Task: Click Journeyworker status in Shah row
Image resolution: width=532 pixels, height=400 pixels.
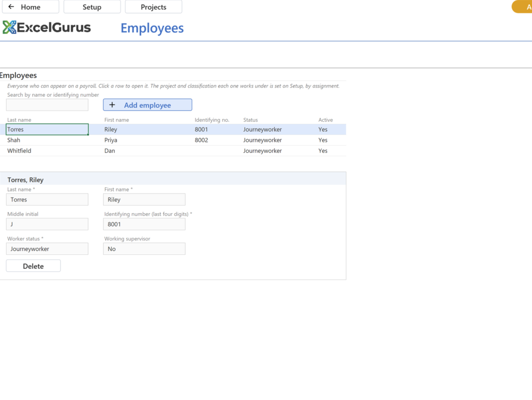Action: pyautogui.click(x=262, y=140)
